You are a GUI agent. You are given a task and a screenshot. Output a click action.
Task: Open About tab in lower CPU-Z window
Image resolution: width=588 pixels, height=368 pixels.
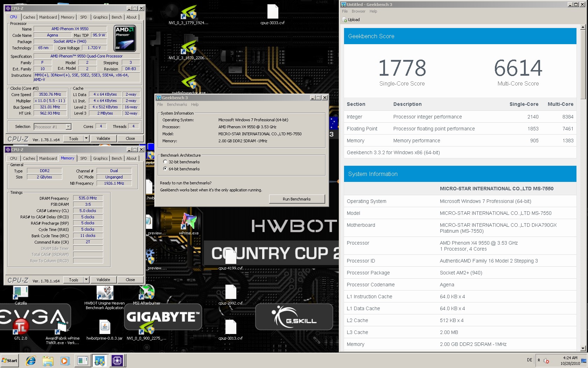coord(132,158)
